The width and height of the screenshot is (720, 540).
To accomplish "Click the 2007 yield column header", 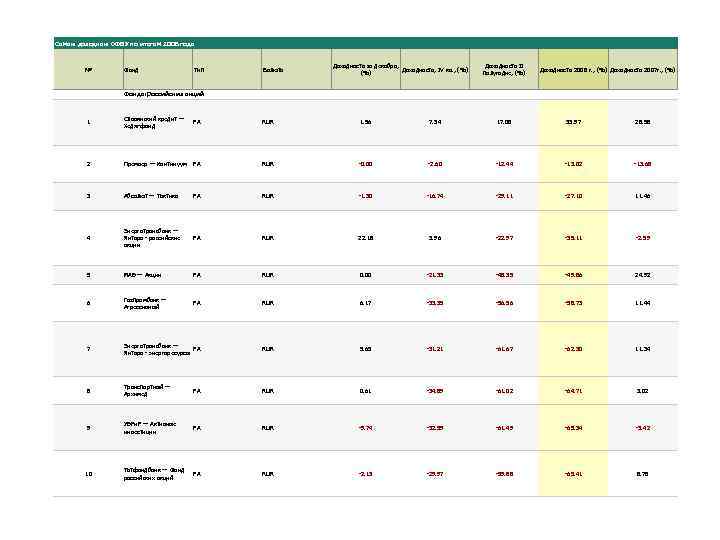I will pos(643,70).
